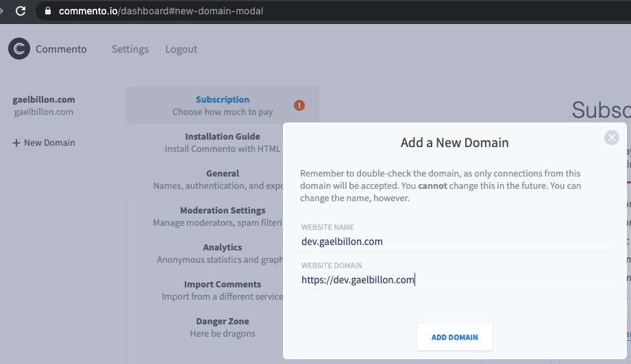Click the bold word cannot in warning text
Image resolution: width=631 pixels, height=364 pixels.
[432, 185]
